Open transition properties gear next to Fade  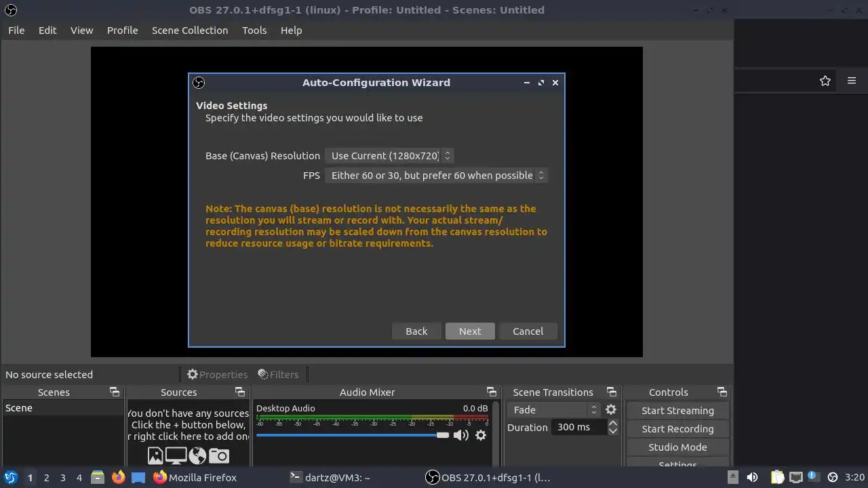[611, 409]
